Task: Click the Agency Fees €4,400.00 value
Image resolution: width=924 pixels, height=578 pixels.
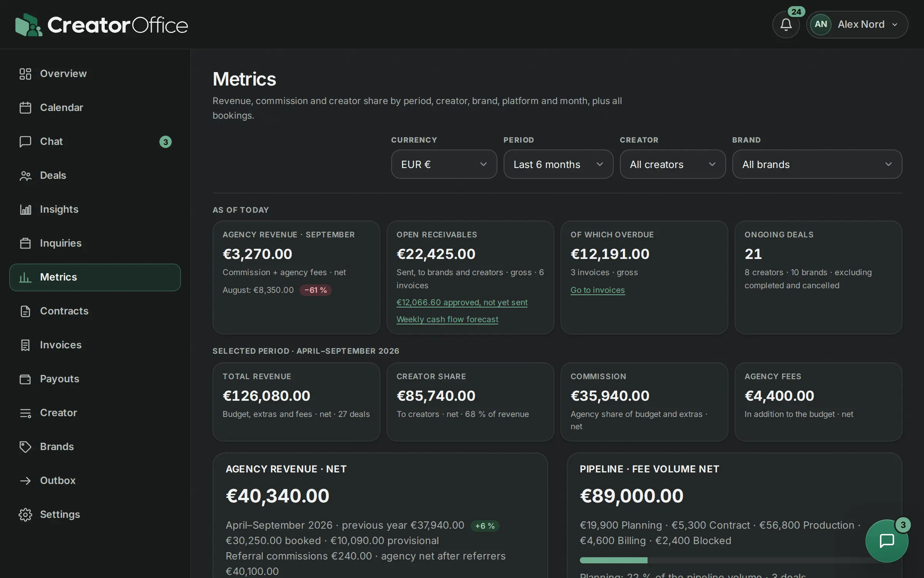Action: 779,396
